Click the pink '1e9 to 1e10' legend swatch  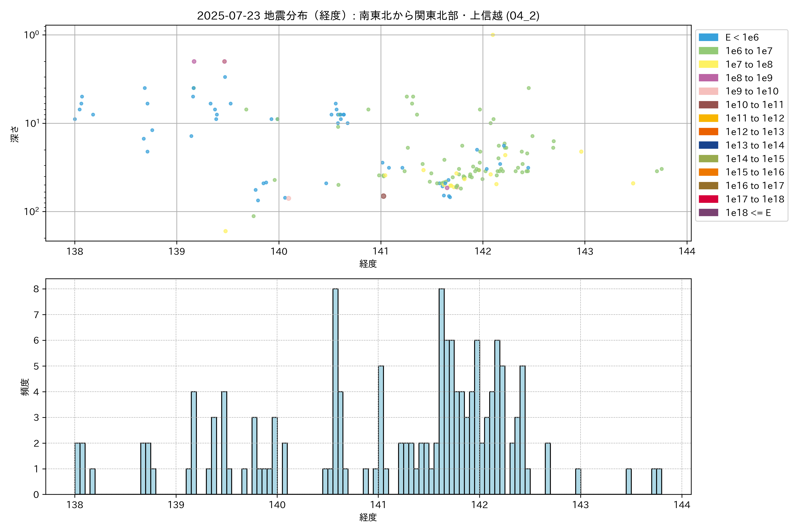pyautogui.click(x=708, y=91)
